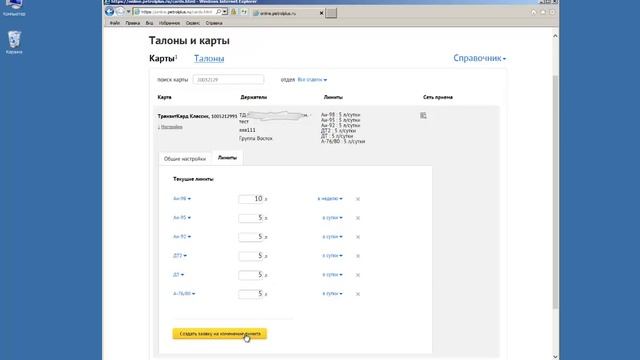The width and height of the screenshot is (640, 360).
Task: Open the ДТ fuel type dropdown
Action: pyautogui.click(x=178, y=275)
